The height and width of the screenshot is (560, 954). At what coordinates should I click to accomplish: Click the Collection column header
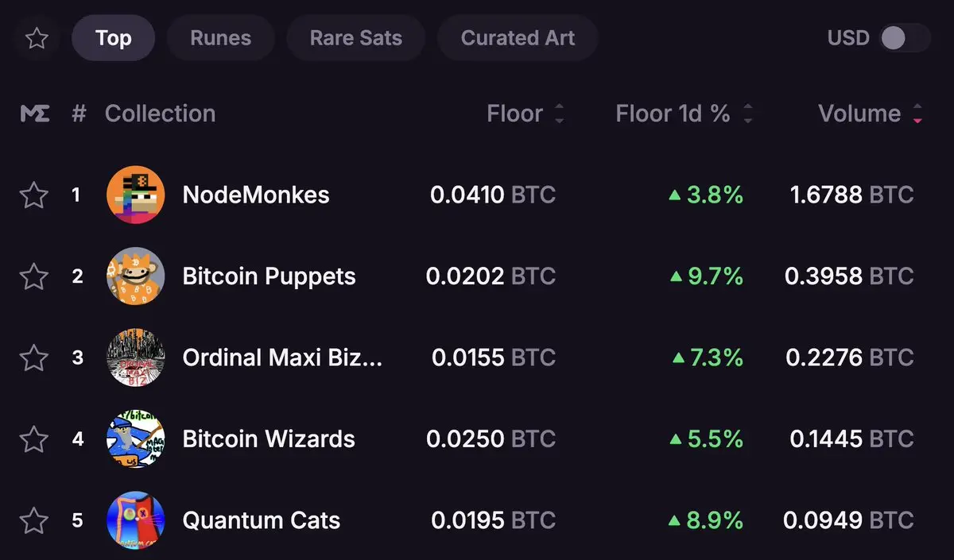pyautogui.click(x=160, y=114)
